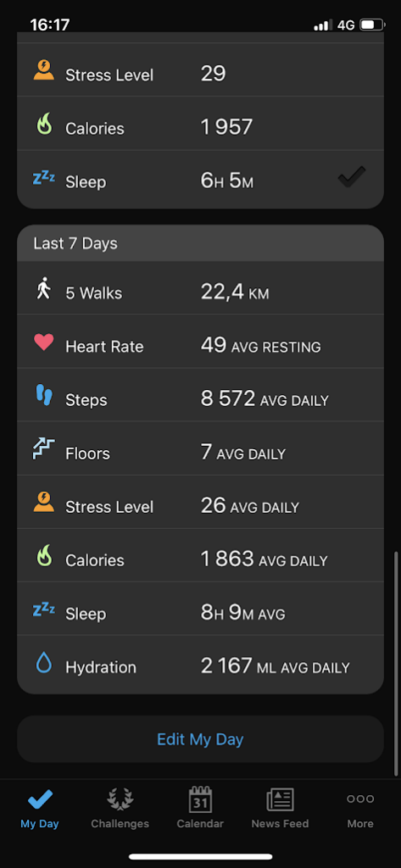Viewport: 401px width, 868px height.
Task: Tap the sleep checkmark next to 6h 5m
Action: [x=352, y=178]
